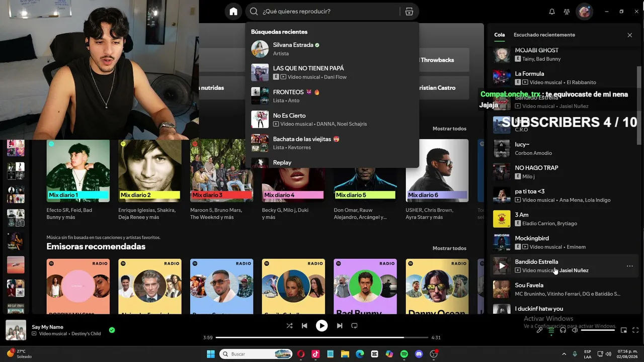
Task: Click Mostrar todos above the Mix diario row
Action: pyautogui.click(x=449, y=129)
